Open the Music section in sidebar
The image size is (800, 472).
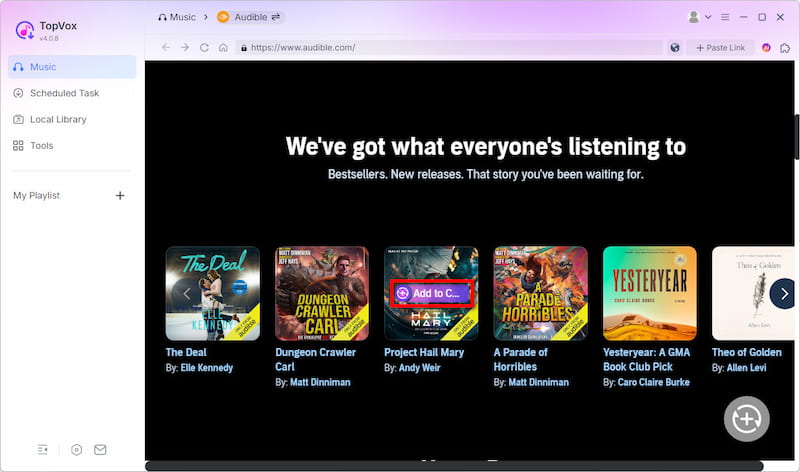pyautogui.click(x=72, y=67)
